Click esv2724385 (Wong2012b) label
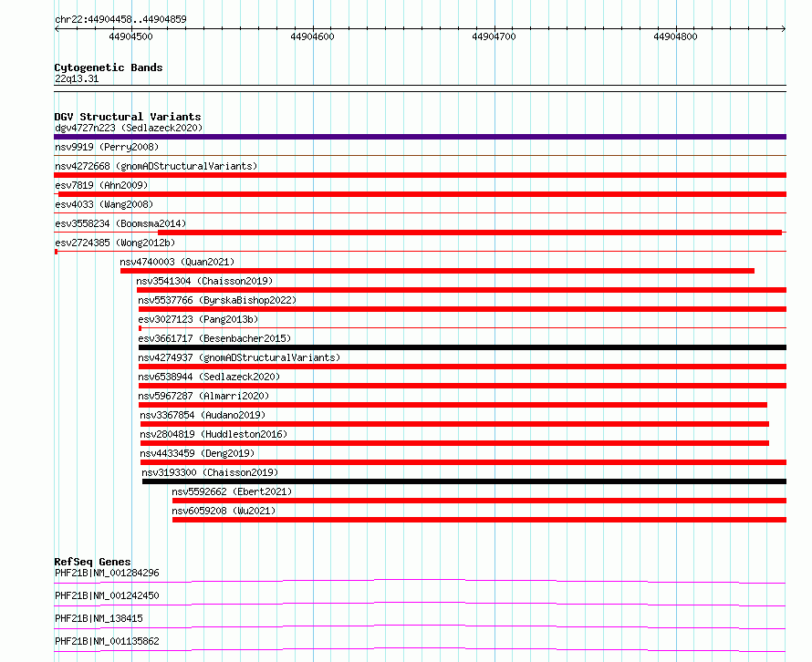Viewport: 812px width, 662px height. [x=115, y=243]
